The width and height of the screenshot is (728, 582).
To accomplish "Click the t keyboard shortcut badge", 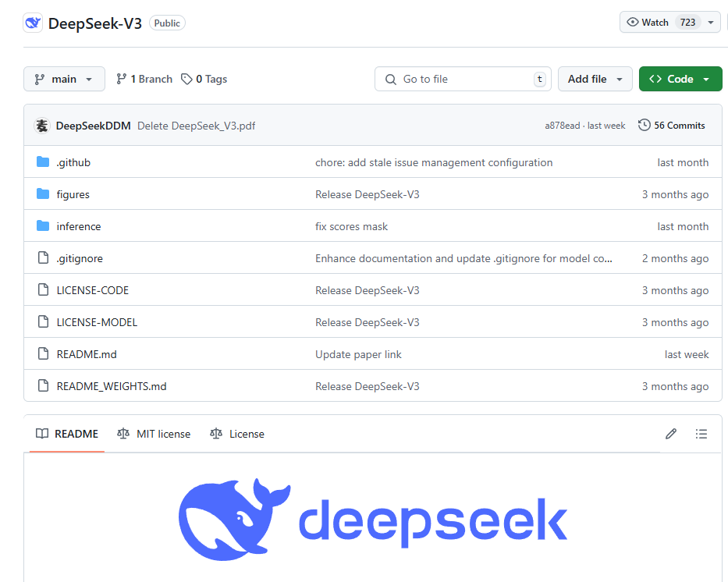I will pos(539,79).
